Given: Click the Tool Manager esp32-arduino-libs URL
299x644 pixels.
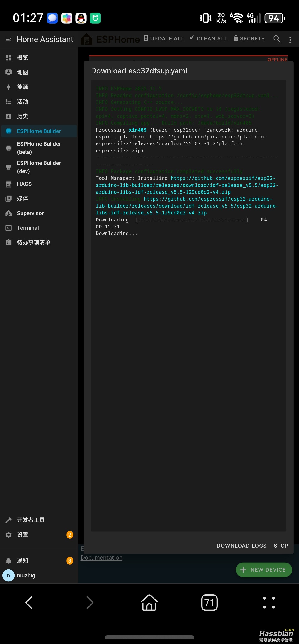Looking at the screenshot, I should [x=187, y=185].
